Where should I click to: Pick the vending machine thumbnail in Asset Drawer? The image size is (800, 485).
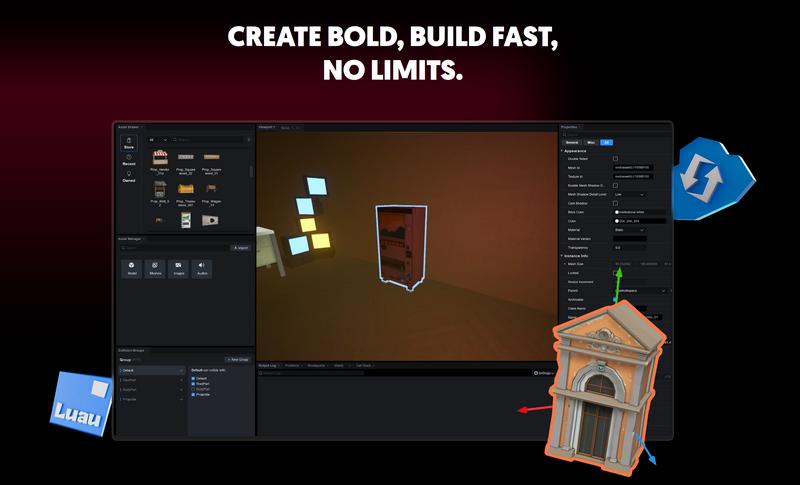point(186,220)
